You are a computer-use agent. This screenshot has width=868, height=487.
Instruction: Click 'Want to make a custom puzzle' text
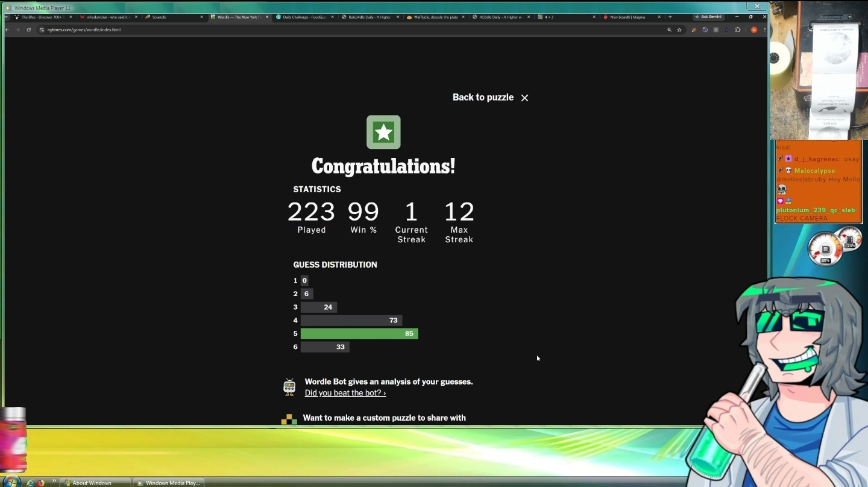pos(384,418)
